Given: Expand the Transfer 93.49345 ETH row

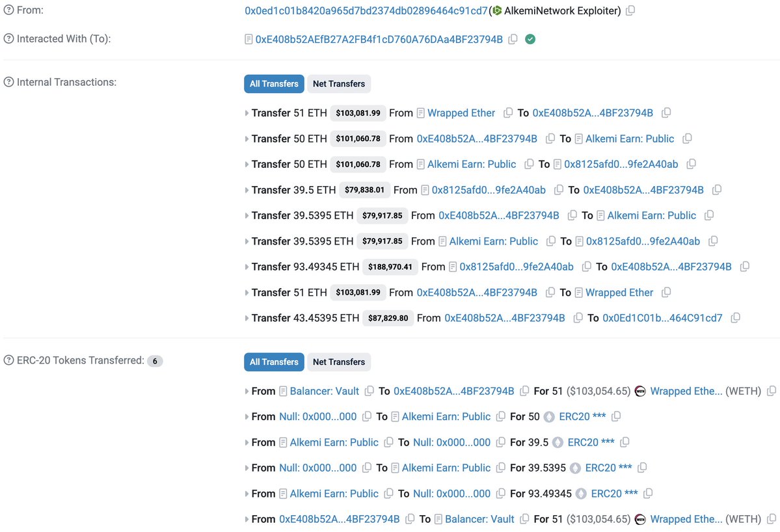Looking at the screenshot, I should (x=247, y=267).
